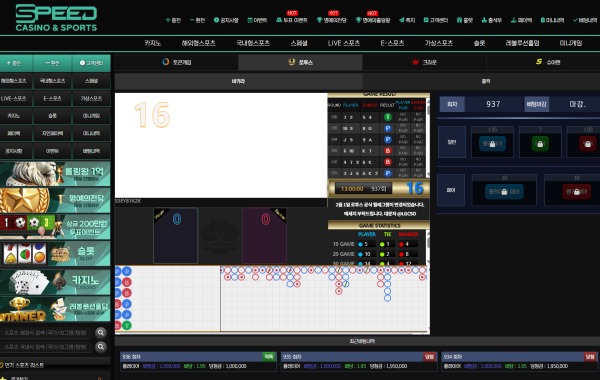Select 국내형스포츠 in the main navigation bar
Viewport: 600px width, 380px height.
pyautogui.click(x=253, y=43)
